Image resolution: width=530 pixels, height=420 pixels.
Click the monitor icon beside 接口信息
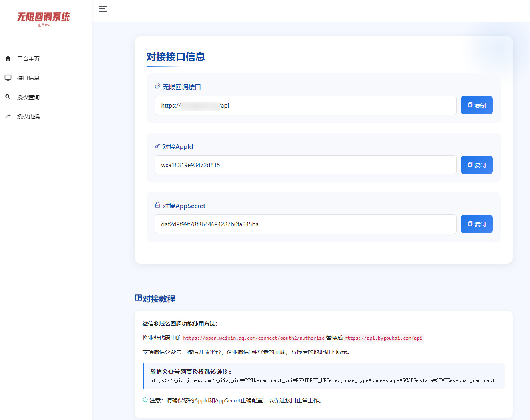(8, 78)
